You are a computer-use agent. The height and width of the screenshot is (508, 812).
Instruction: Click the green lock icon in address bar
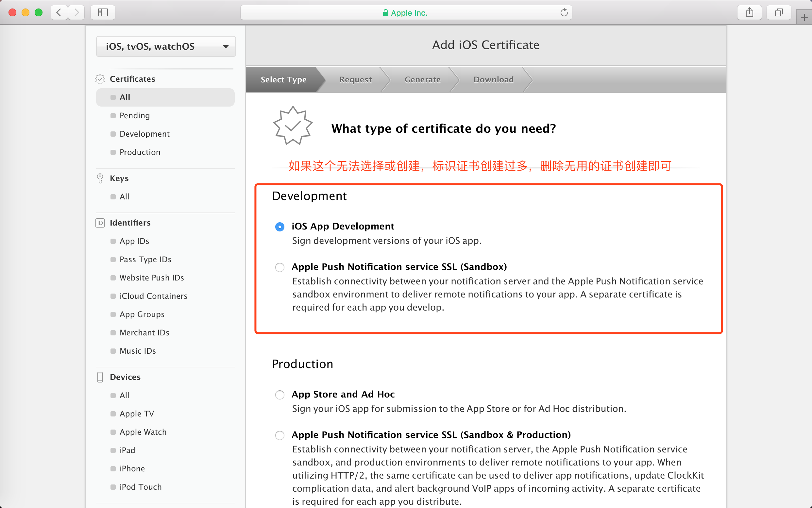point(386,13)
